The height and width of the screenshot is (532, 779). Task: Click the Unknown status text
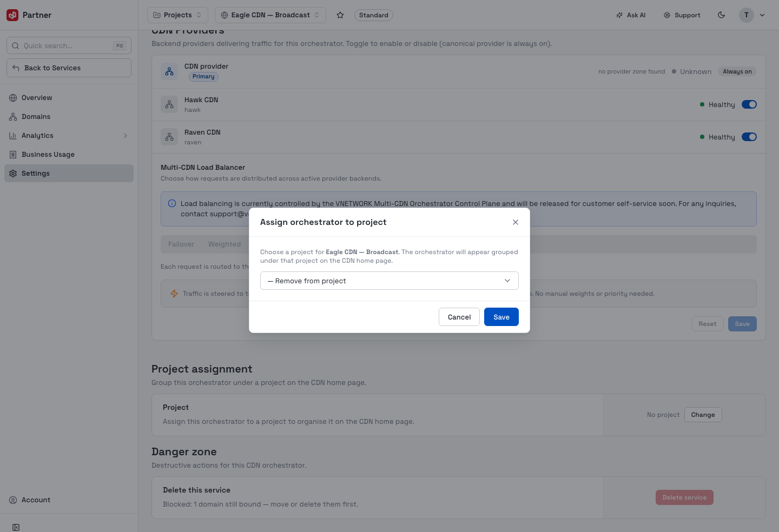pyautogui.click(x=696, y=71)
